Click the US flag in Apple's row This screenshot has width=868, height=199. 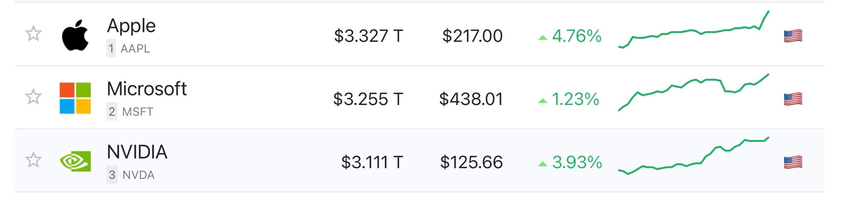[793, 36]
